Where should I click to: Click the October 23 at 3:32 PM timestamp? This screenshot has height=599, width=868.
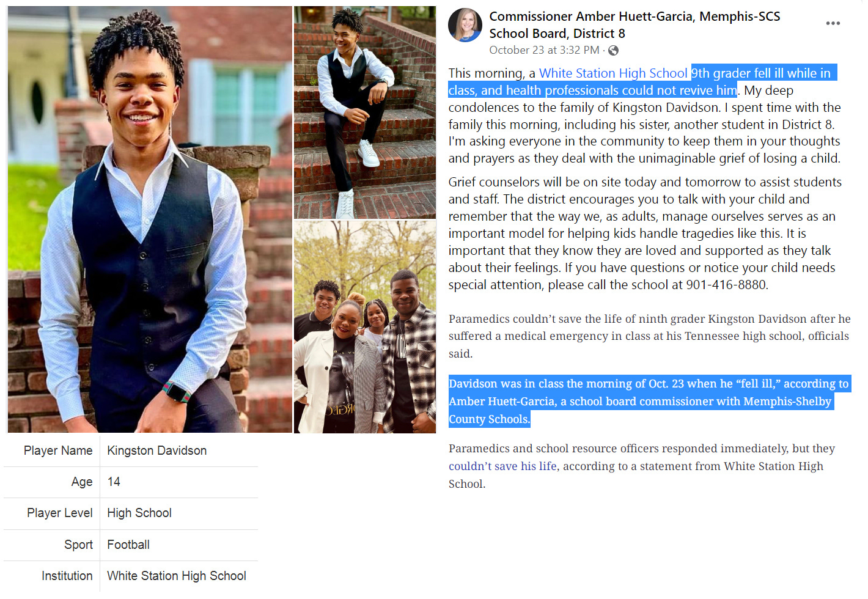pos(544,50)
